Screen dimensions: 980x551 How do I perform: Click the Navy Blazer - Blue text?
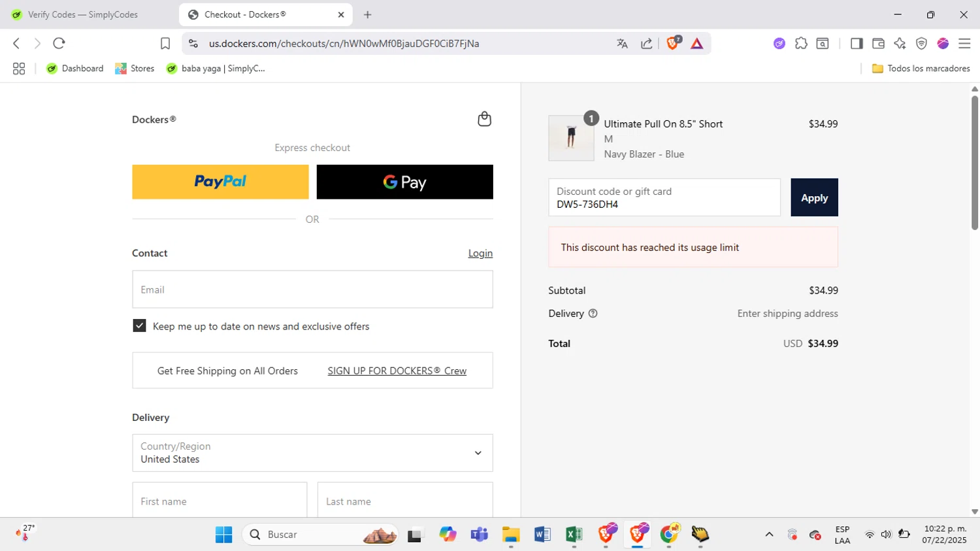644,154
